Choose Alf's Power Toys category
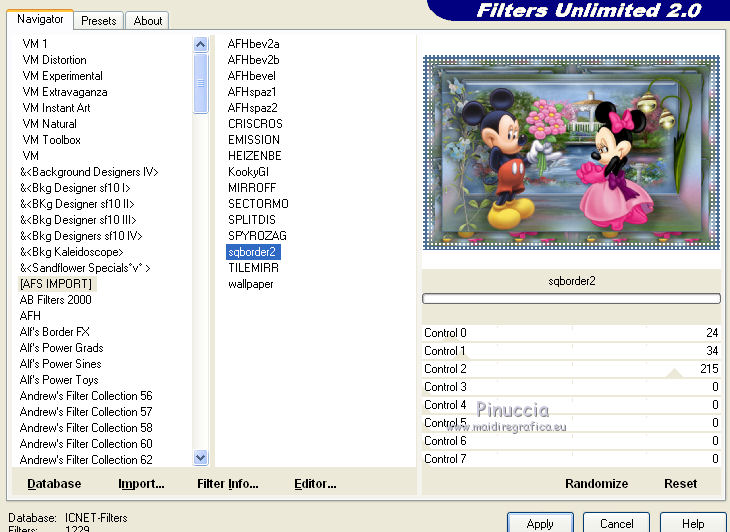 (59, 380)
